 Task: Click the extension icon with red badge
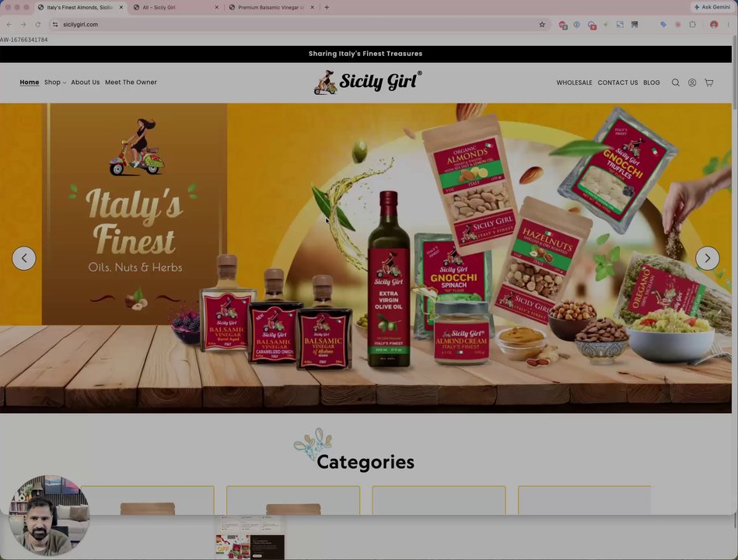592,25
